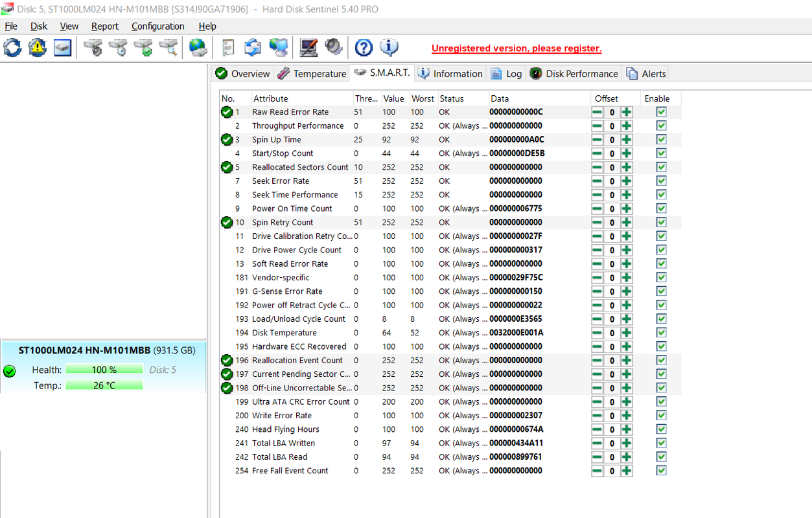Click green check icon of Raw Read Error Rate
Image resolution: width=812 pixels, height=518 pixels.
(227, 112)
